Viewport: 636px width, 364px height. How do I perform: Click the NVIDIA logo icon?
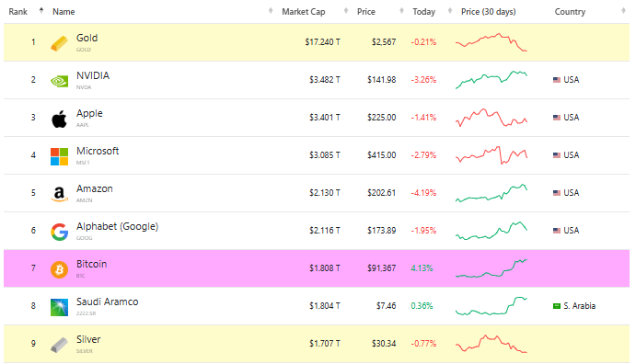coord(59,82)
